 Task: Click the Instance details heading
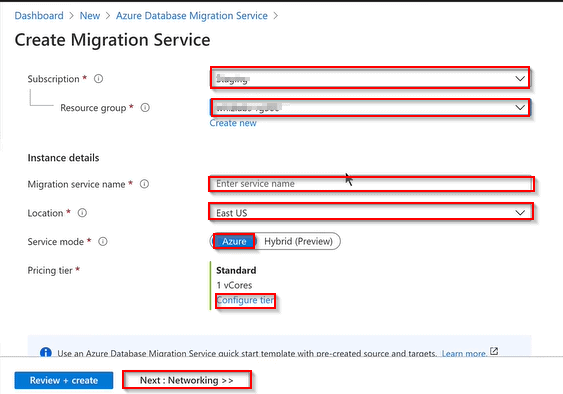pyautogui.click(x=63, y=158)
